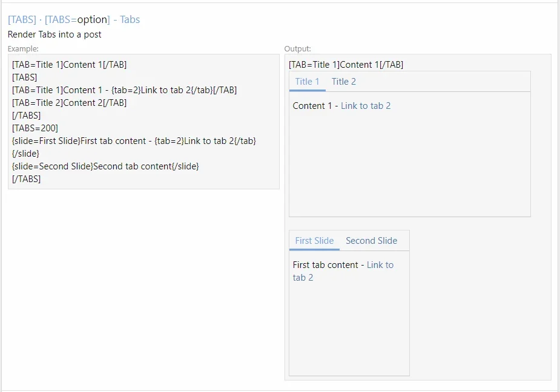Viewport: 560px width, 392px height.
Task: Click the link after First tab content
Action: click(x=380, y=265)
